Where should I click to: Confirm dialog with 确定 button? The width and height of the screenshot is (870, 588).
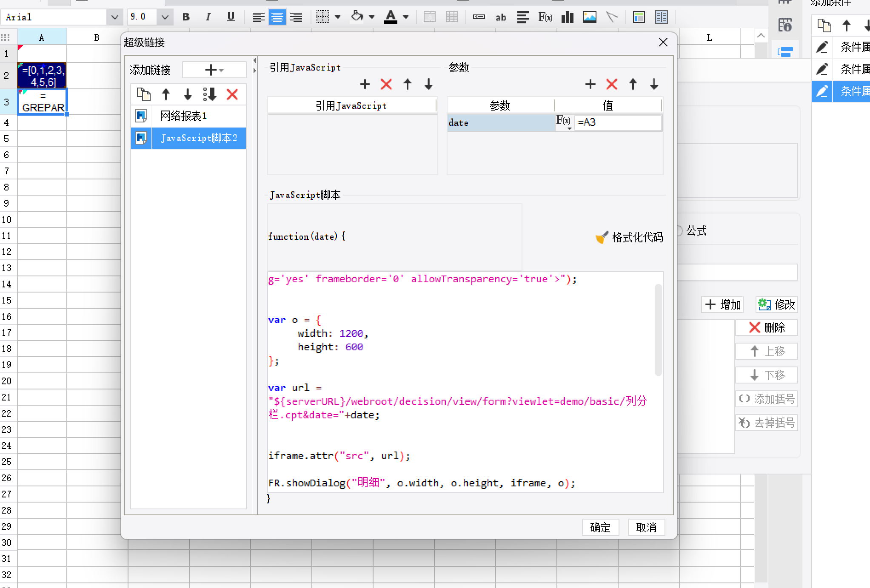click(x=600, y=527)
